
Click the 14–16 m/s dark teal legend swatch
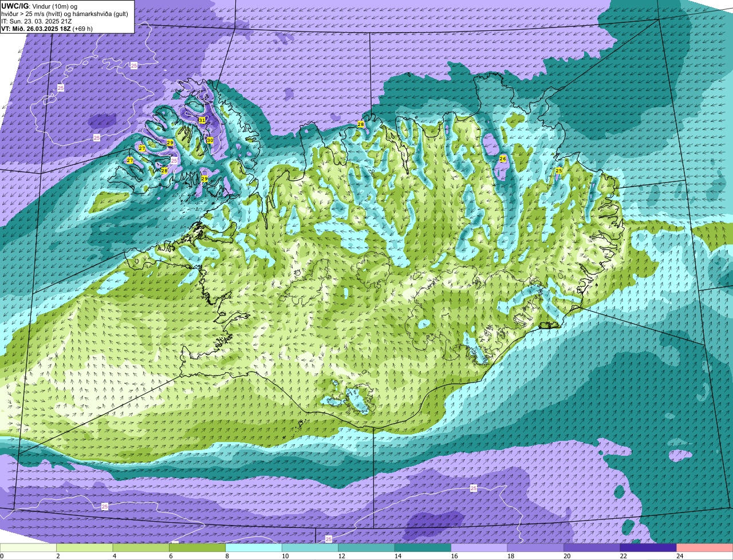(x=423, y=547)
